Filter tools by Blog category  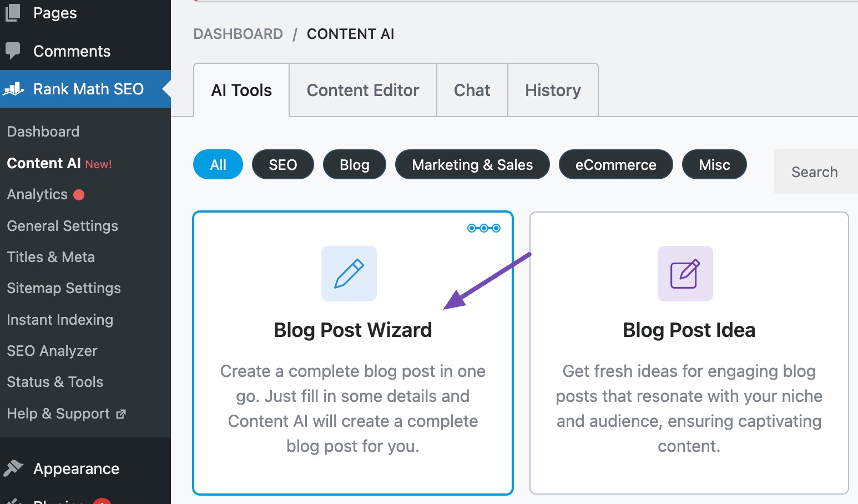click(x=354, y=165)
